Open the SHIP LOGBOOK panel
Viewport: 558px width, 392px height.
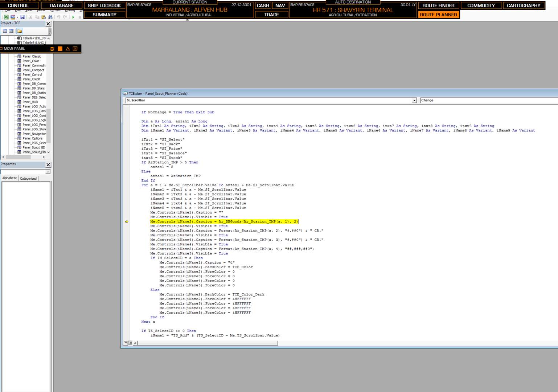pyautogui.click(x=104, y=5)
